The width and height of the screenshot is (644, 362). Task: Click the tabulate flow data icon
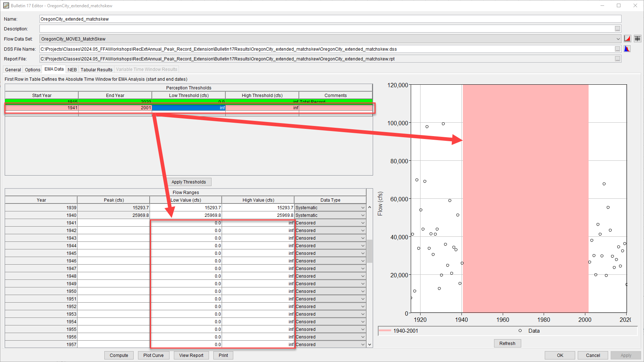637,39
